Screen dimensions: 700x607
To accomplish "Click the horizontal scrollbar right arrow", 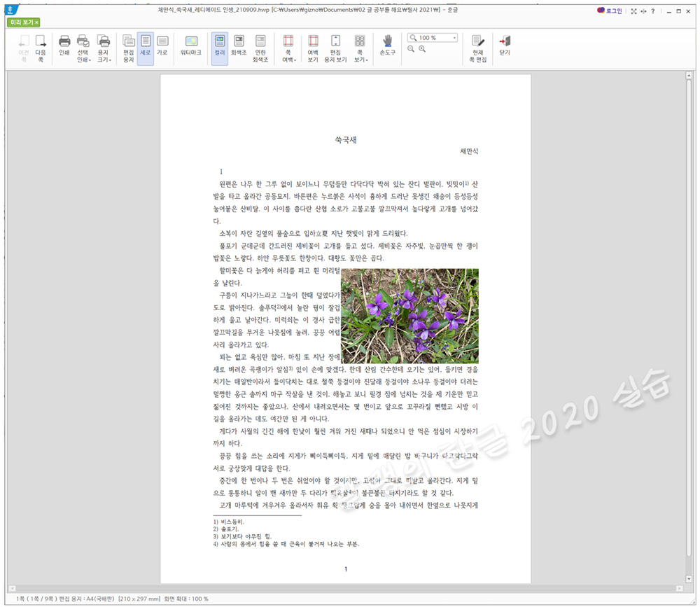I will click(x=680, y=588).
